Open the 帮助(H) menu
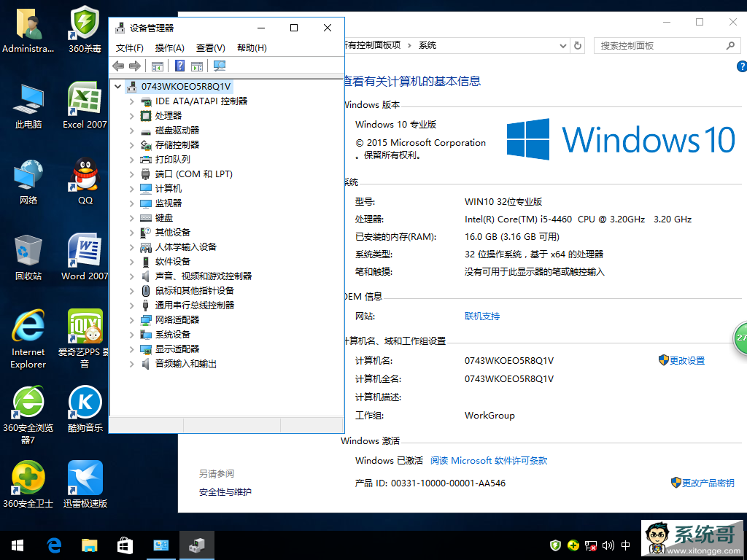747x560 pixels. pyautogui.click(x=252, y=47)
